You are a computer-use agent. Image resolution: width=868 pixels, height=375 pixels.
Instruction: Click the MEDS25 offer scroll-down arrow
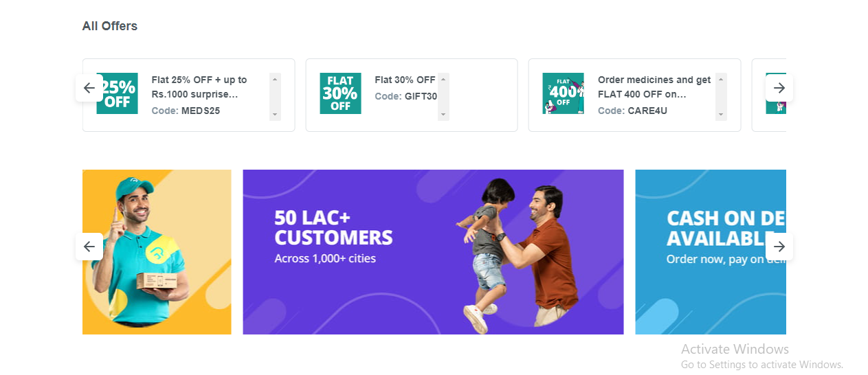(x=276, y=115)
